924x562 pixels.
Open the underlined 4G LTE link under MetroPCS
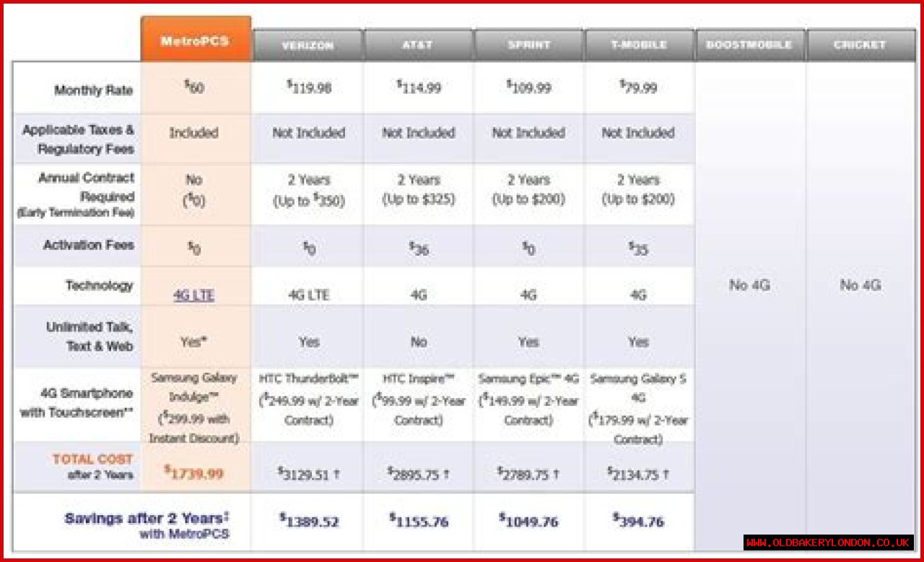pos(193,295)
